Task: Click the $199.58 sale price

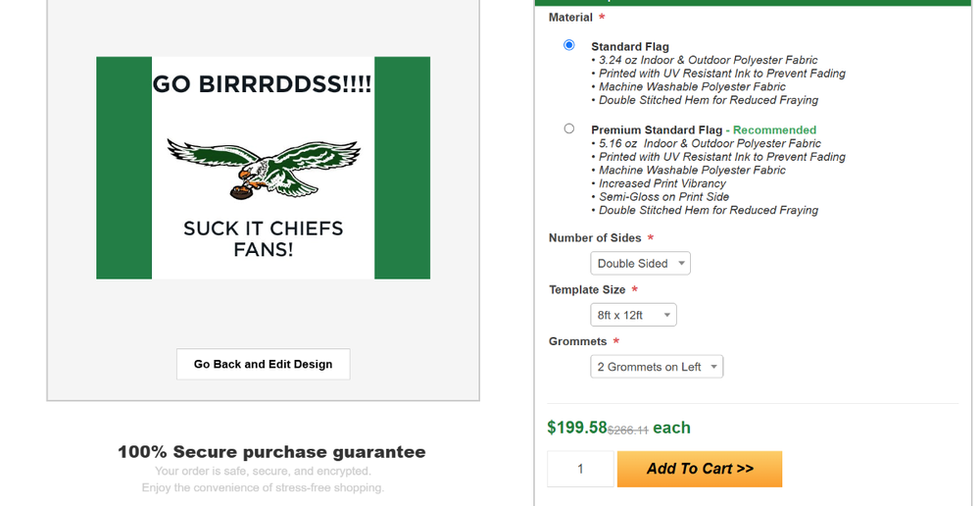Action: [576, 428]
